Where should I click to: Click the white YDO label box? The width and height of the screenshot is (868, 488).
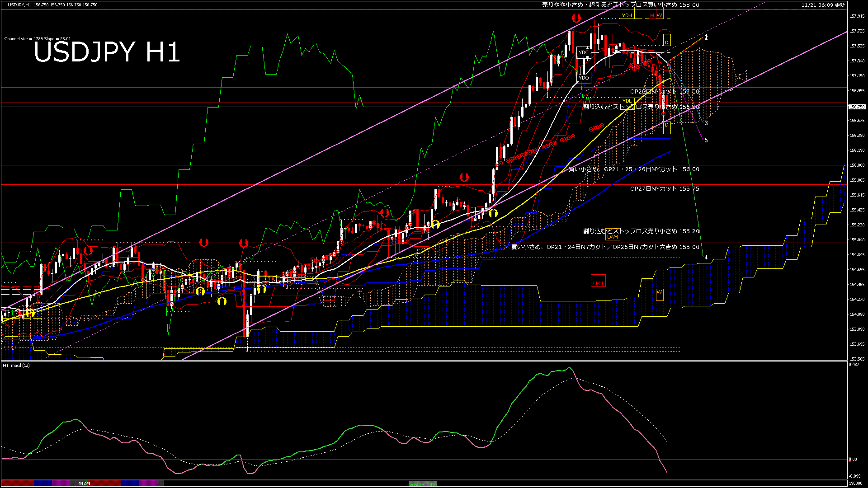(x=584, y=78)
